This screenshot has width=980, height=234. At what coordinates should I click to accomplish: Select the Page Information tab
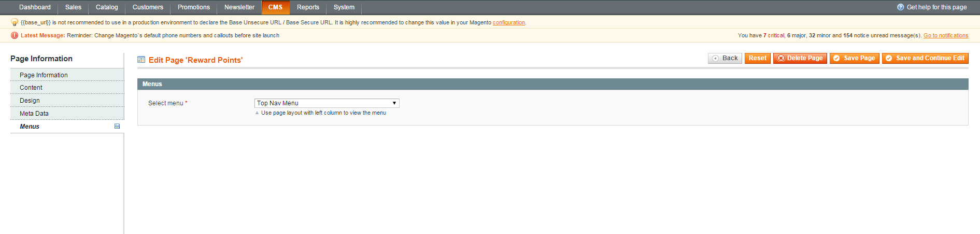point(44,75)
